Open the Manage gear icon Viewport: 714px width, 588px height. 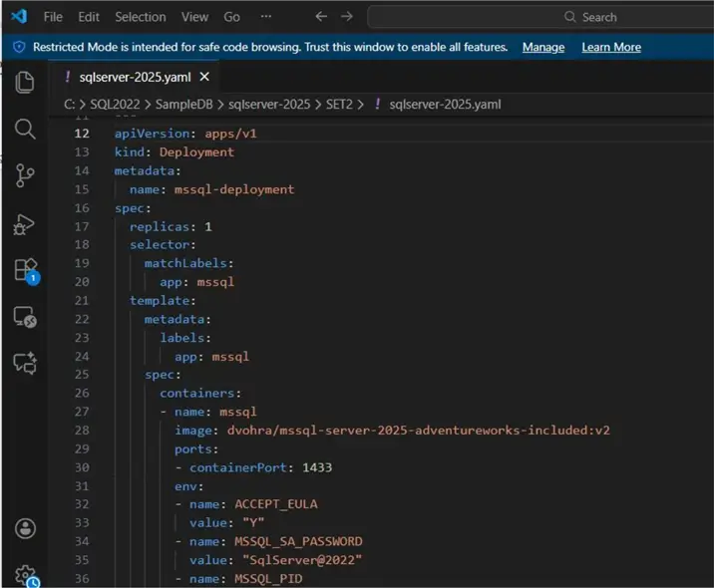26,576
